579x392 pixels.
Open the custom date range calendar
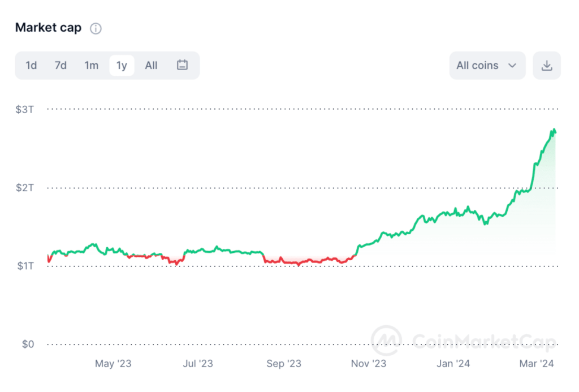pyautogui.click(x=182, y=65)
